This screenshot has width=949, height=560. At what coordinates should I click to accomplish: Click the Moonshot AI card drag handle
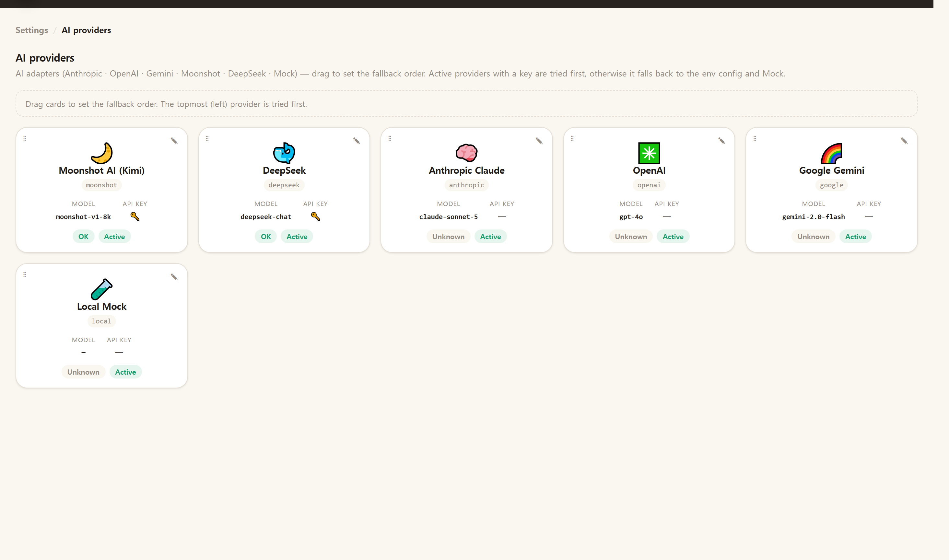click(x=25, y=138)
